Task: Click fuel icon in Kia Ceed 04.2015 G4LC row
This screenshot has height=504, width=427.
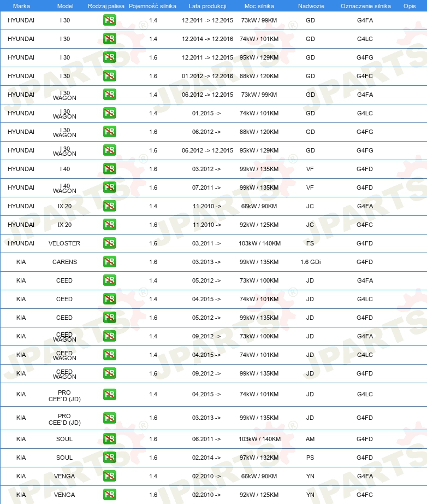Action: [x=109, y=299]
